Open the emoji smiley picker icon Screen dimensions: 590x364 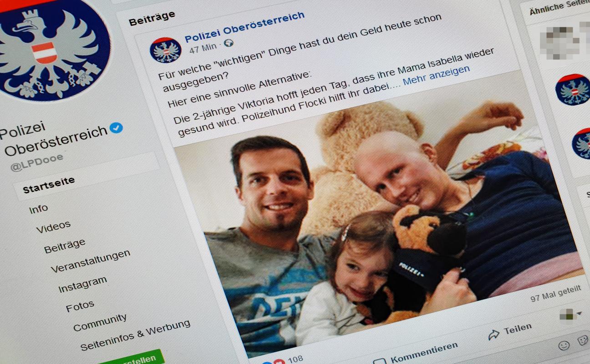point(564,345)
